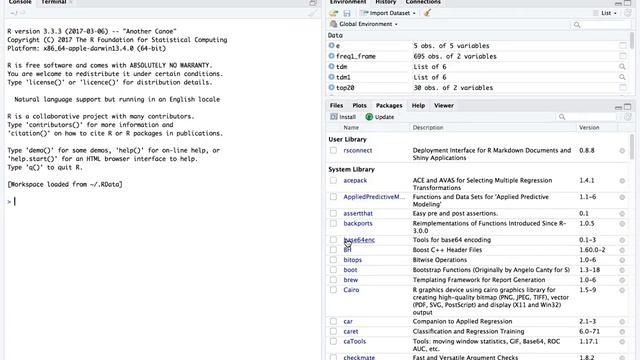Image resolution: width=640 pixels, height=360 pixels.
Task: Remove the boot package icon
Action: 622,270
